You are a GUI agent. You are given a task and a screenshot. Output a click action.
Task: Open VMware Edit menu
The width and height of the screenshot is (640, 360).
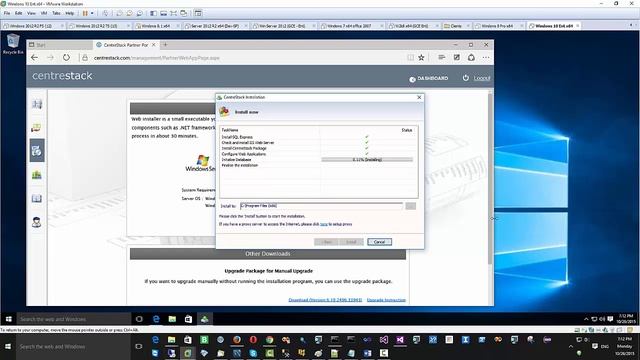(18, 13)
